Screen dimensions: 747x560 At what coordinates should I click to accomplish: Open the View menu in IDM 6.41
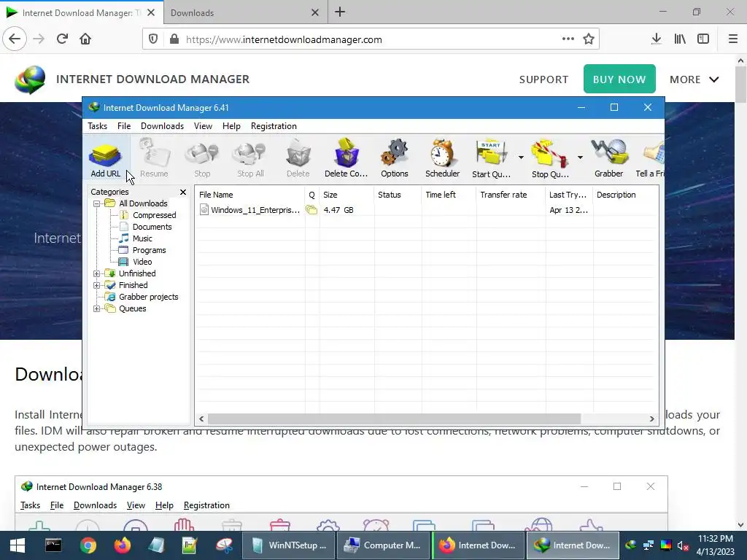[203, 126]
